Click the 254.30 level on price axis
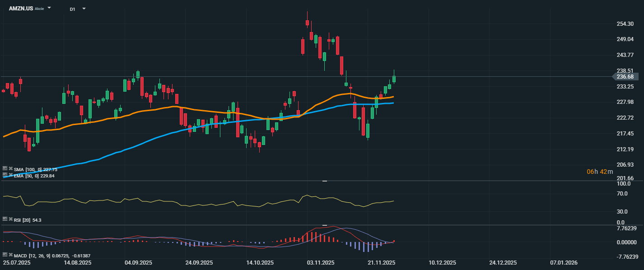The height and width of the screenshot is (270, 644). tap(625, 23)
